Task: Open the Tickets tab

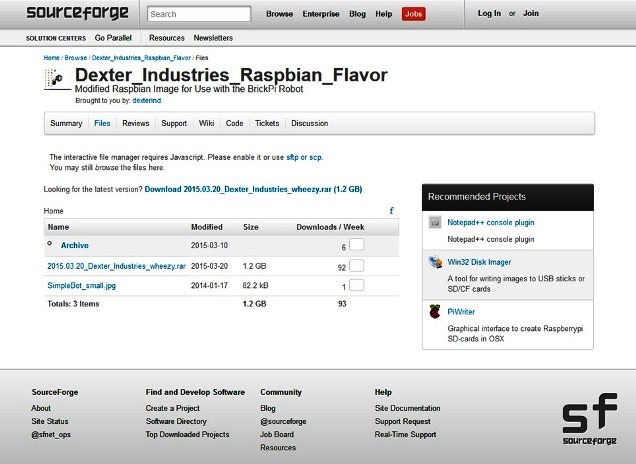Action: point(267,123)
